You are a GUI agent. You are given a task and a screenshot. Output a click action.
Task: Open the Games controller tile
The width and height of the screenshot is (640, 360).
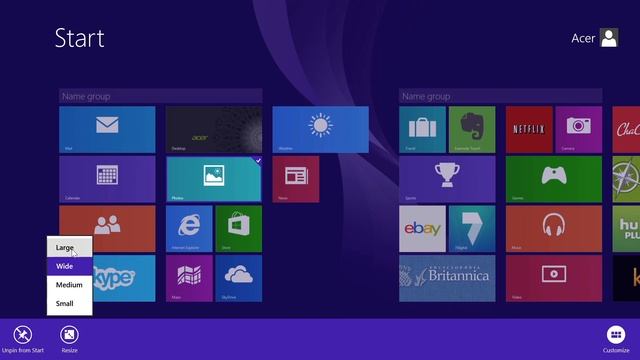[x=554, y=179]
